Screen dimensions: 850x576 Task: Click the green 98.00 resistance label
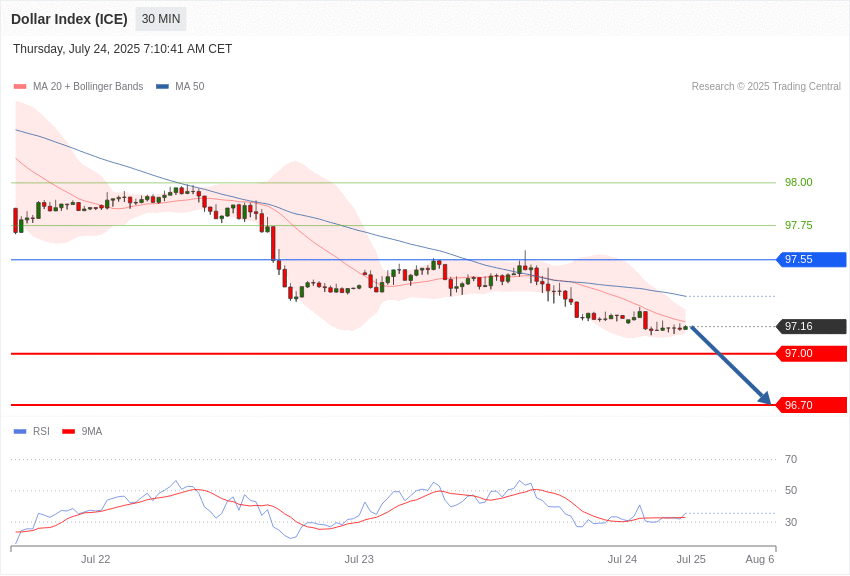(799, 183)
